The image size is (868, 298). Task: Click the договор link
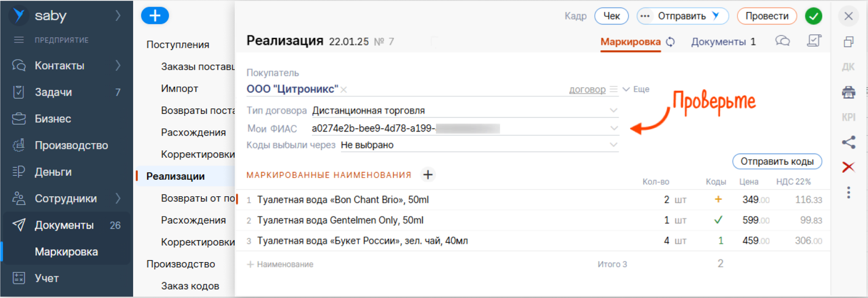tap(587, 90)
